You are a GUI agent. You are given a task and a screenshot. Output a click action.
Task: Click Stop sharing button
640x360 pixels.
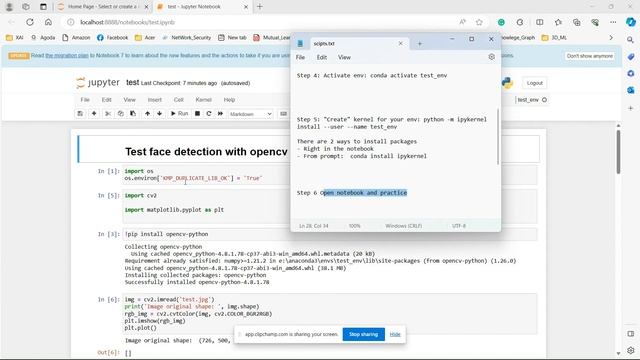[364, 334]
